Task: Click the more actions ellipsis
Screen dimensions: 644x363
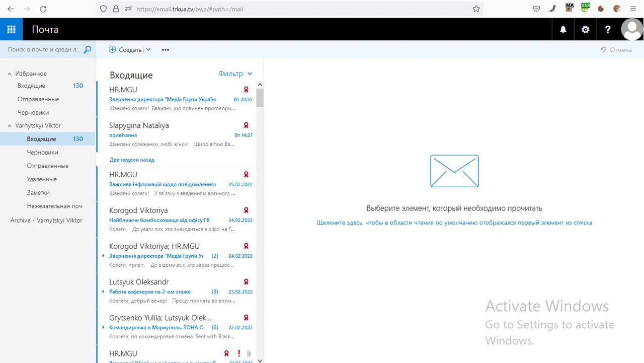Action: pos(165,50)
